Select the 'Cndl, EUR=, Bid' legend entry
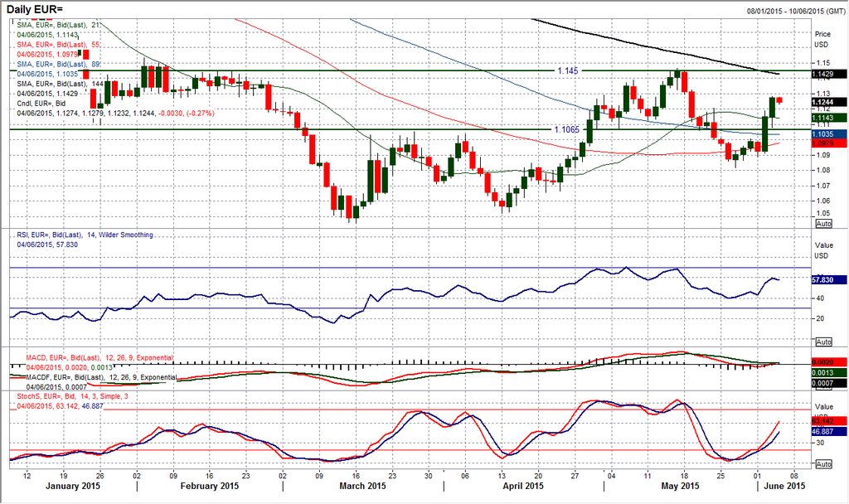The image size is (849, 504). [41, 104]
